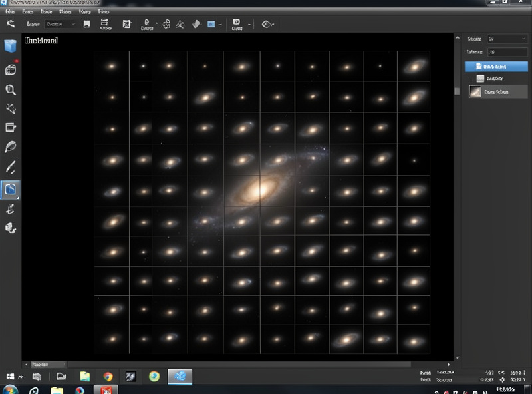
Task: Click the horizontal scrollbar left arrow below the canvas
Action: pyautogui.click(x=26, y=365)
